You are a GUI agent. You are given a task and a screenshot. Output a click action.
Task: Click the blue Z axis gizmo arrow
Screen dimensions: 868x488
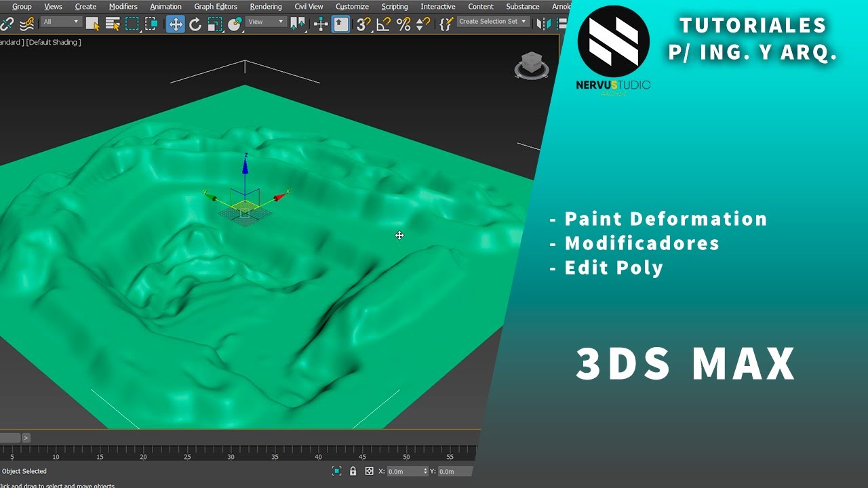(245, 165)
